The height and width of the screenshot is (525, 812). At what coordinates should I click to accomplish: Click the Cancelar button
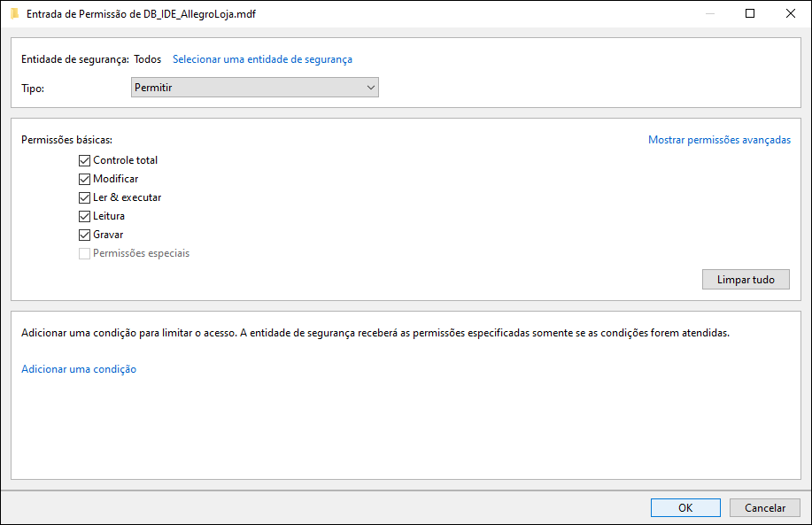pos(765,508)
